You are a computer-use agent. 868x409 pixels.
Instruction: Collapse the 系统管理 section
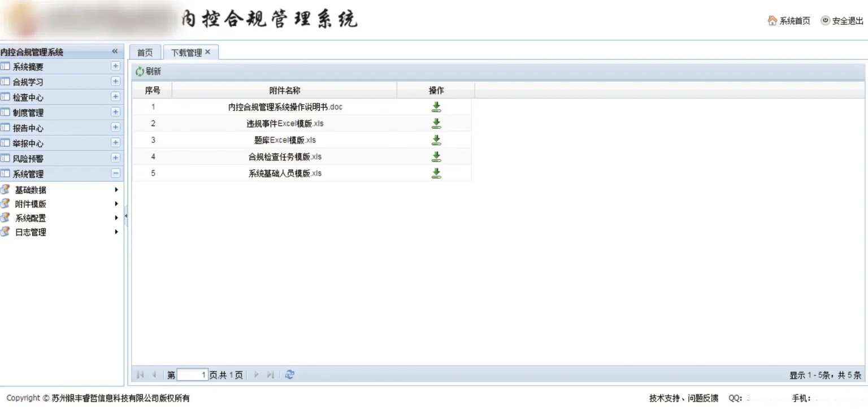point(115,173)
